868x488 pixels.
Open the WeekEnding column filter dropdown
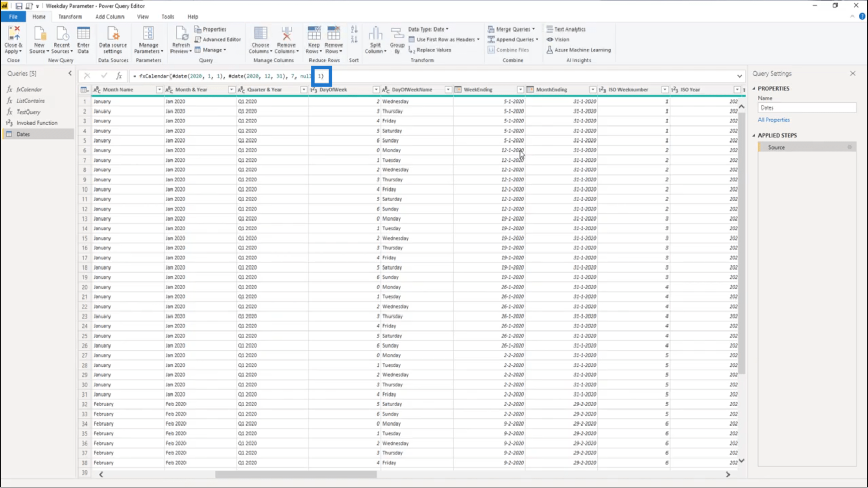[x=520, y=90]
